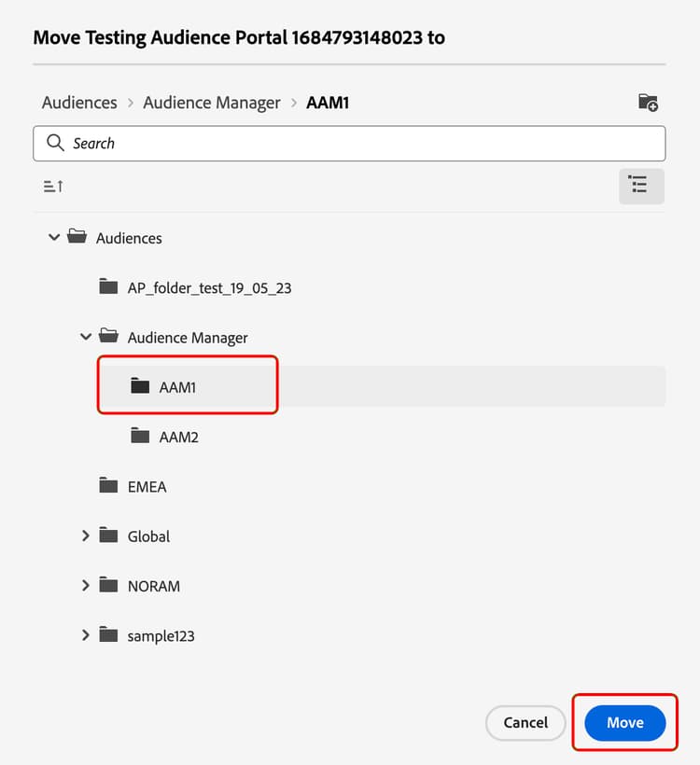The width and height of the screenshot is (700, 765).
Task: Confirm with the Move button
Action: tap(624, 723)
